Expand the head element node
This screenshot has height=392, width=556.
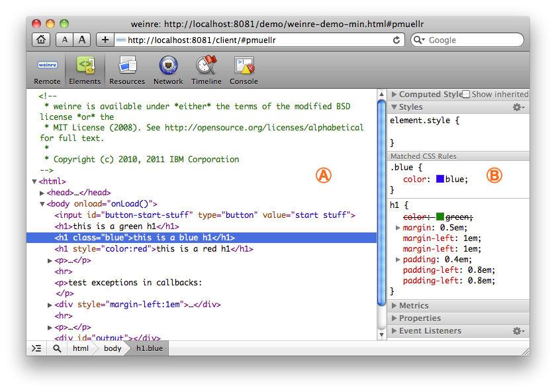(x=42, y=193)
